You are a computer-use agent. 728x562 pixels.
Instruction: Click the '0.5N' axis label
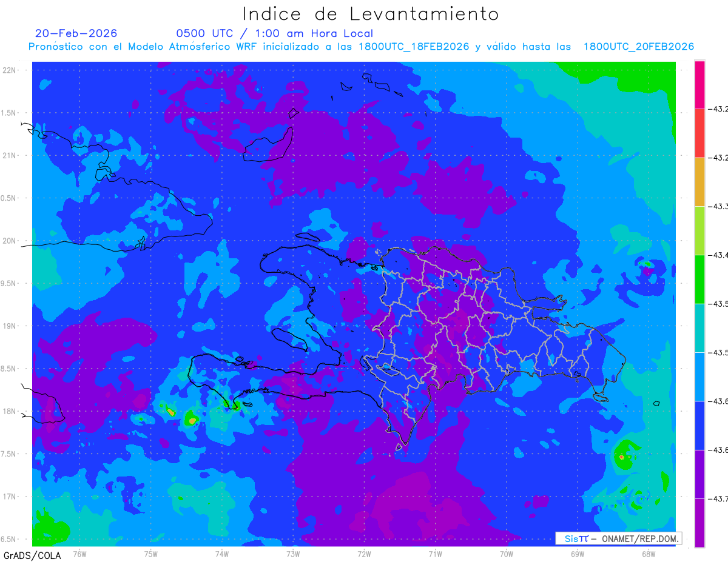10,198
